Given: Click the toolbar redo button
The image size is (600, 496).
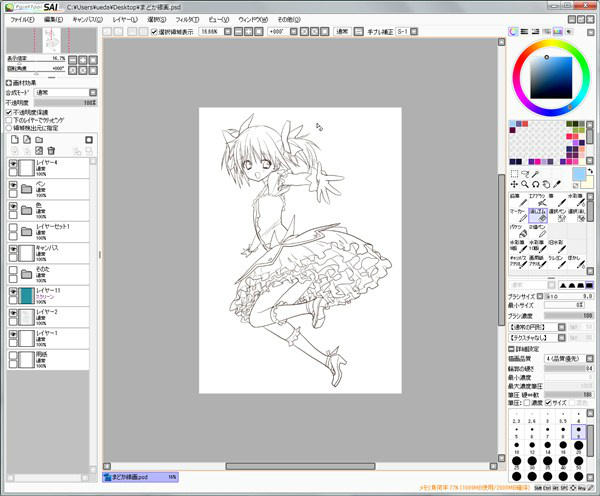Looking at the screenshot, I should 118,32.
